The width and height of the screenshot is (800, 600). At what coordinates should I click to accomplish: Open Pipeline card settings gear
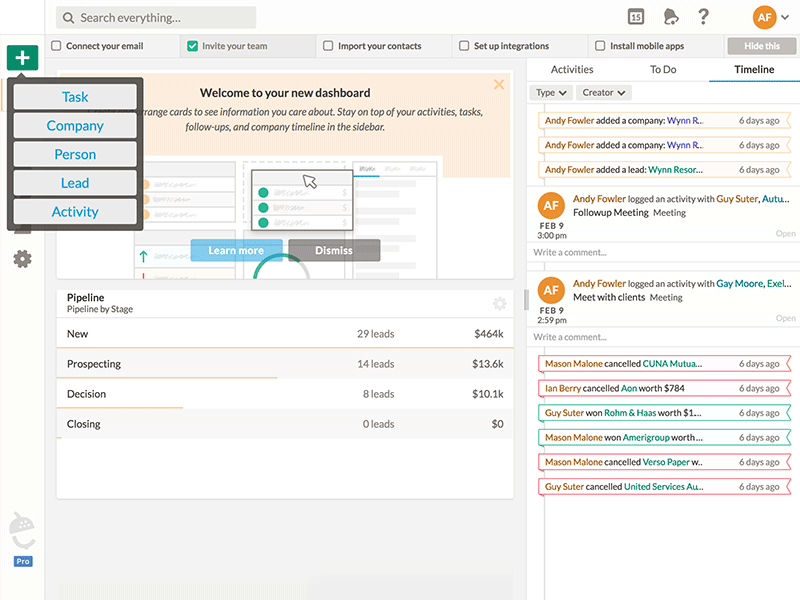(x=499, y=304)
